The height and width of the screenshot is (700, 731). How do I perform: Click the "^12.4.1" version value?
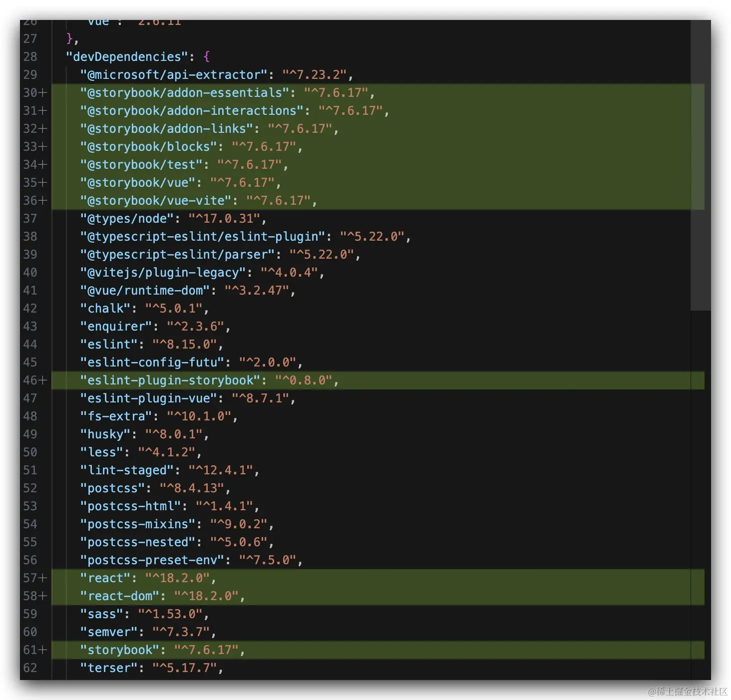point(220,470)
